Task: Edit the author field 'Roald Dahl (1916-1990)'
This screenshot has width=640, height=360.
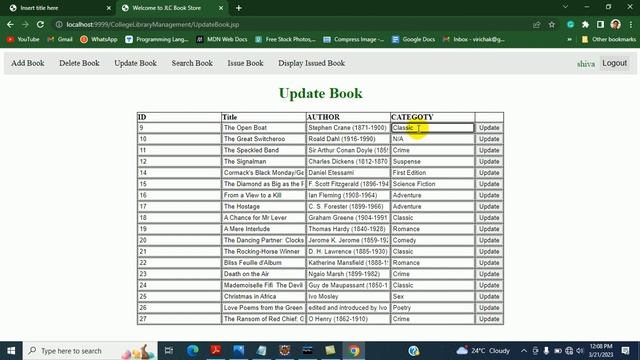Action: 348,139
